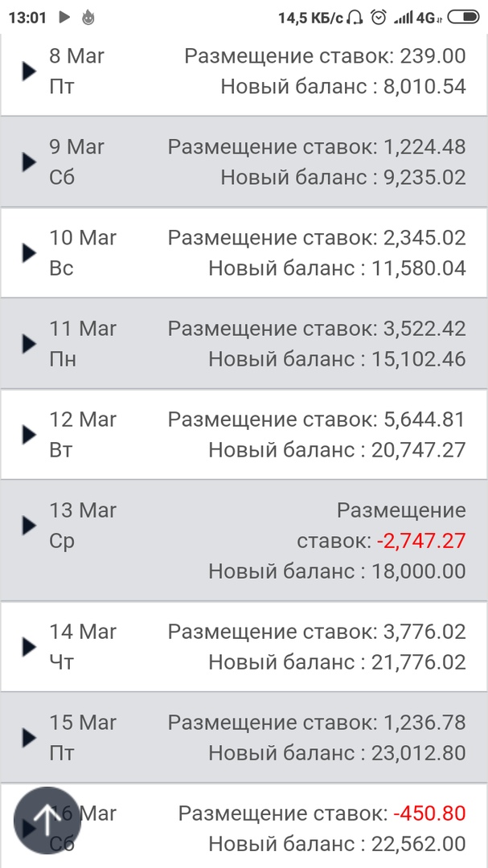Expand the 8 Mar row arrow
Viewport: 488px width, 868px height.
29,71
